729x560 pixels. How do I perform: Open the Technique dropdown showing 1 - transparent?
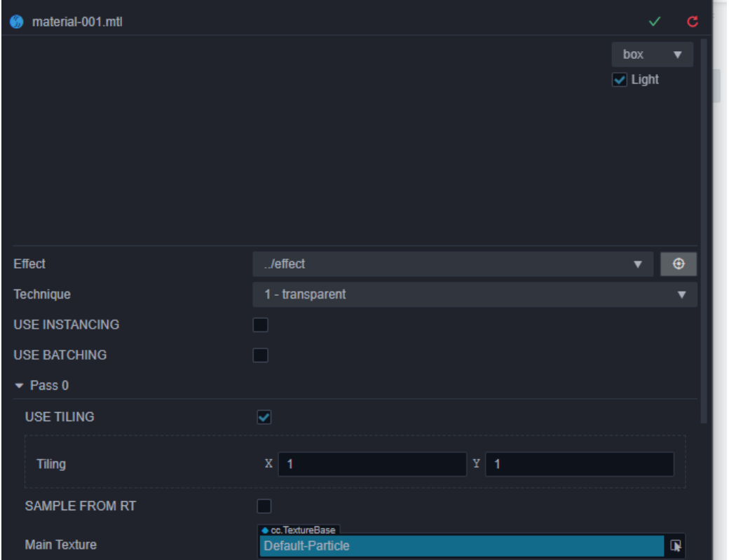(475, 294)
